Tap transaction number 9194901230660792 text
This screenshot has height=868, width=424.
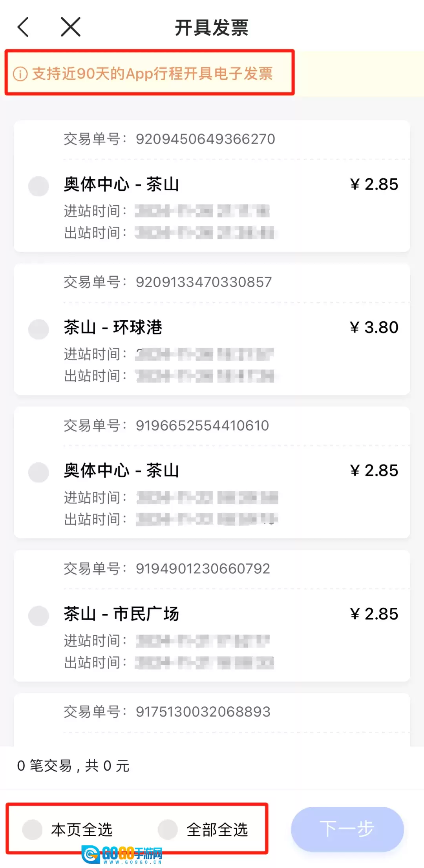(x=203, y=569)
